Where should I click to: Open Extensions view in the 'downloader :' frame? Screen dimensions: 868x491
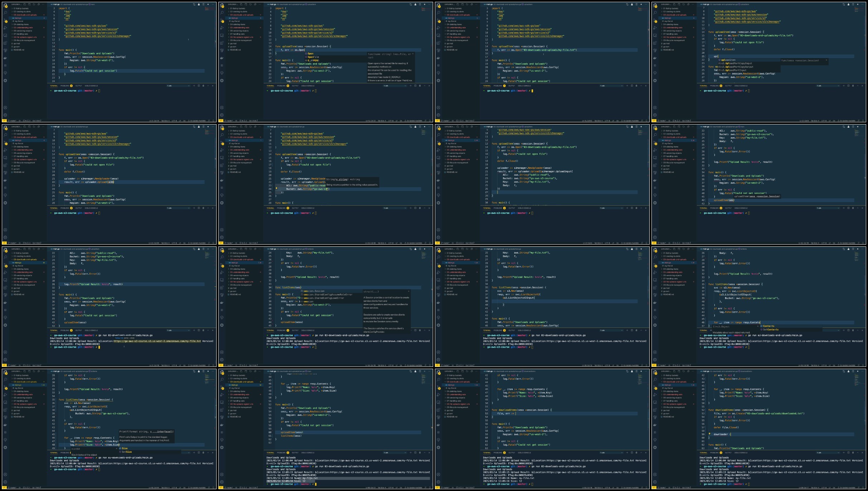(655, 410)
